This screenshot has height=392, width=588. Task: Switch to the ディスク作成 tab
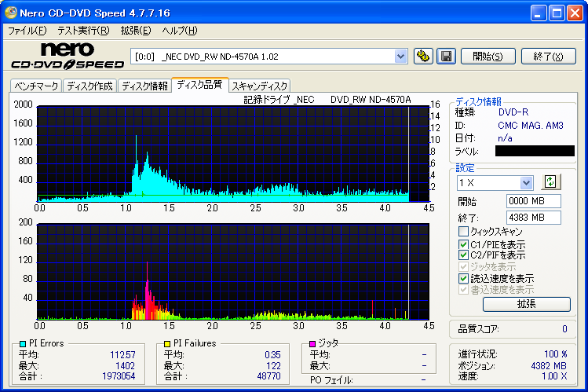coord(90,86)
